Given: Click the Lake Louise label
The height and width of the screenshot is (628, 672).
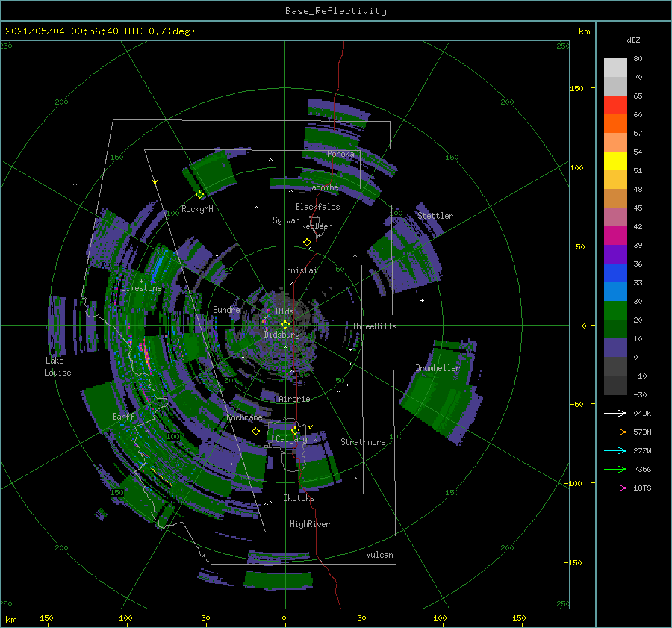Looking at the screenshot, I should point(57,367).
